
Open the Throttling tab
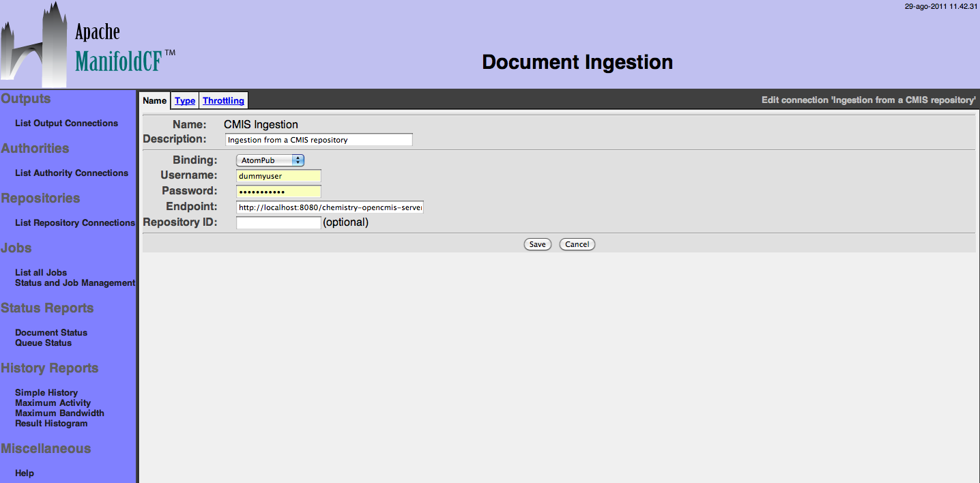[223, 101]
